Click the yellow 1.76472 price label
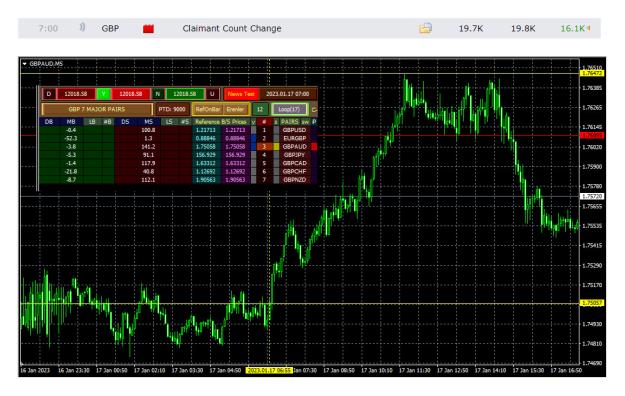The width and height of the screenshot is (625, 396). tap(592, 73)
